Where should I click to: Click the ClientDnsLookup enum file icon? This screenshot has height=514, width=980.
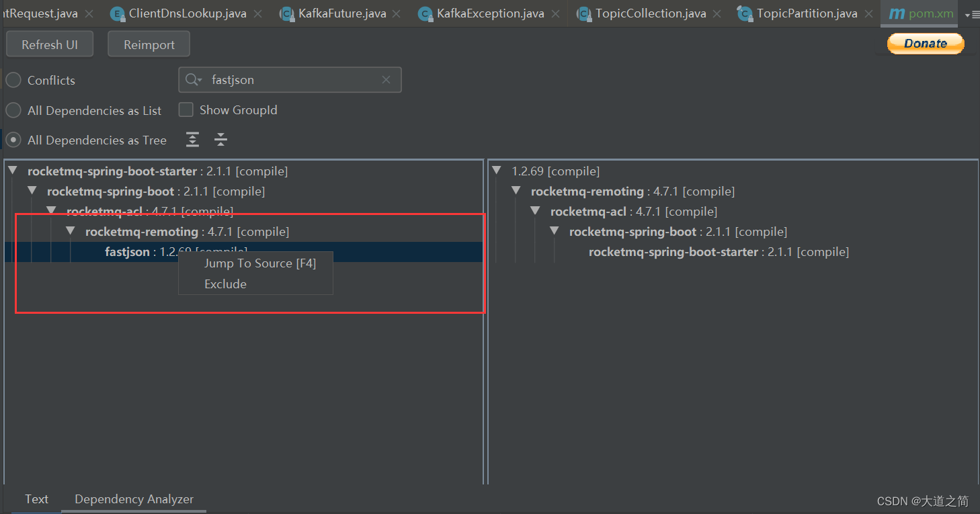[118, 13]
